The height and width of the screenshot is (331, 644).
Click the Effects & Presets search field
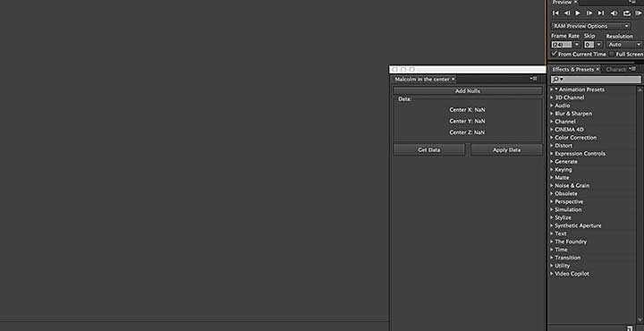tap(596, 80)
